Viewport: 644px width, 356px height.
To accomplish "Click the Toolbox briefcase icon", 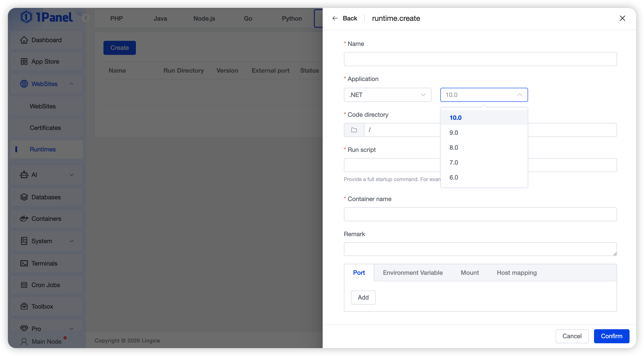I will [24, 306].
